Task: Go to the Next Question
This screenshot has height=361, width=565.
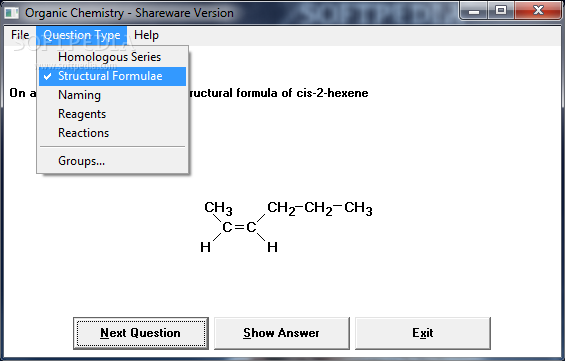Action: click(141, 333)
